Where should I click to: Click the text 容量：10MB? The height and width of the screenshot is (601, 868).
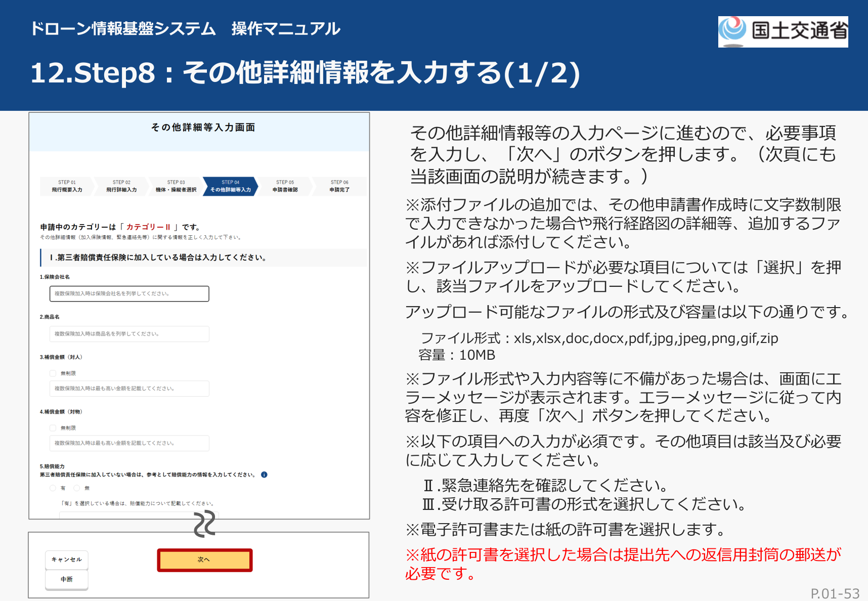point(457,355)
